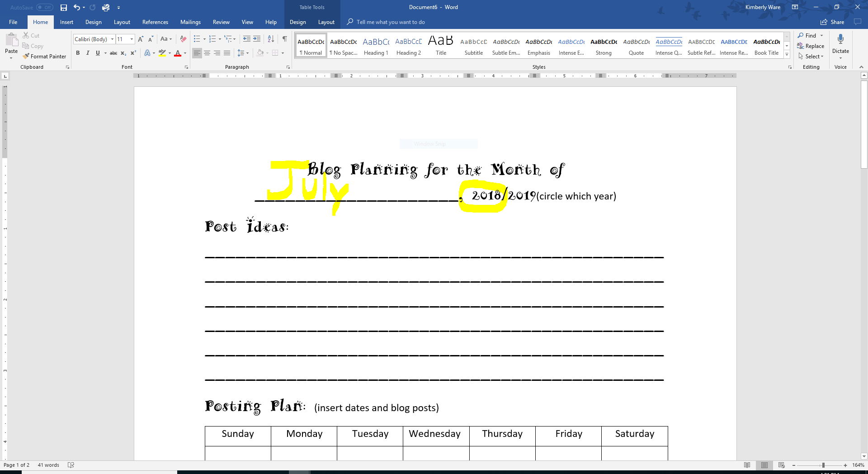Open the File menu
Viewport: 868px width, 474px height.
(13, 22)
